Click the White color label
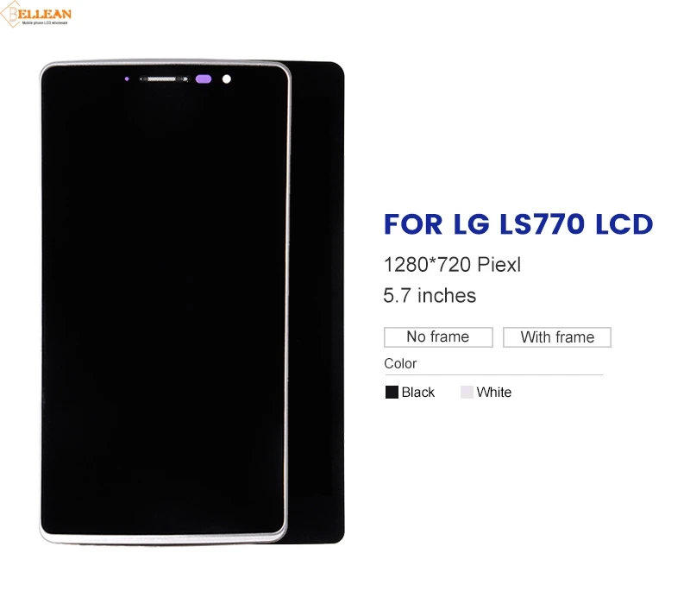The height and width of the screenshot is (616, 690). point(493,393)
